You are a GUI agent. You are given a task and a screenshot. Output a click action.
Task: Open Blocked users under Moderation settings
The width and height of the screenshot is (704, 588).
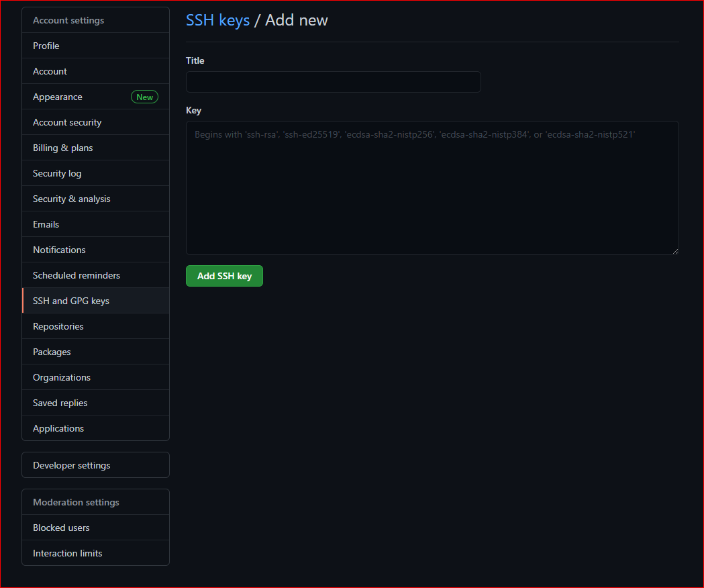point(61,528)
